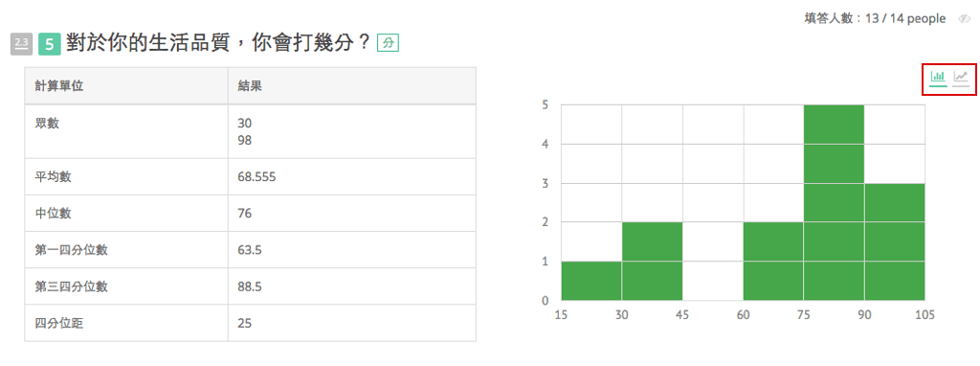Click the tallest histogram bar 75-90

834,203
